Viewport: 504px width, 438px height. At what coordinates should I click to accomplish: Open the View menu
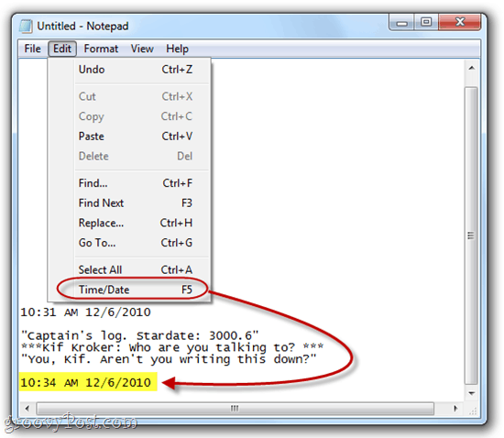[142, 49]
